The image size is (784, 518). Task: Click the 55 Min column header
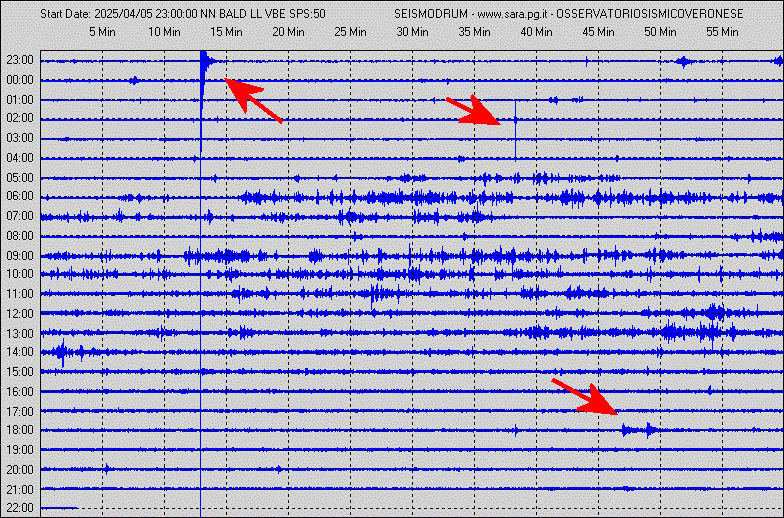click(722, 32)
